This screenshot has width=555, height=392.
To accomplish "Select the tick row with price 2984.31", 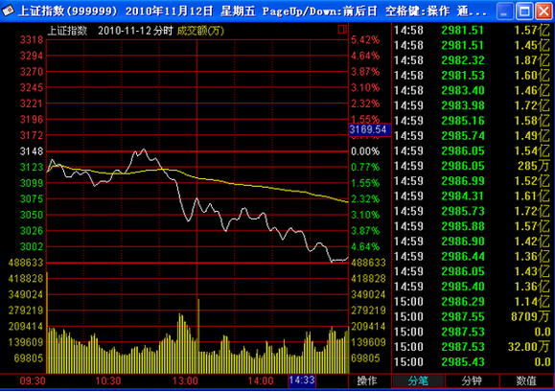I will (x=473, y=196).
